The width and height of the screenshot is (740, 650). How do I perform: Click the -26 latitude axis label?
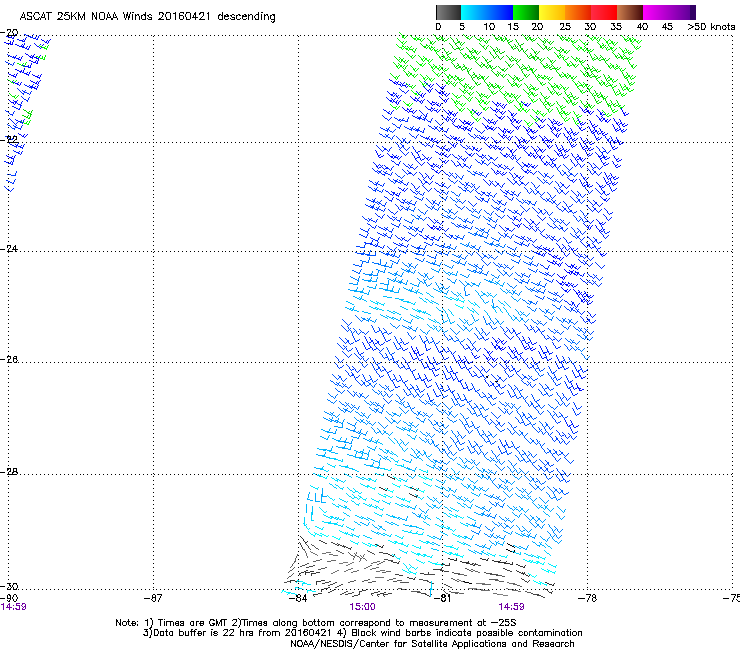pos(9,360)
